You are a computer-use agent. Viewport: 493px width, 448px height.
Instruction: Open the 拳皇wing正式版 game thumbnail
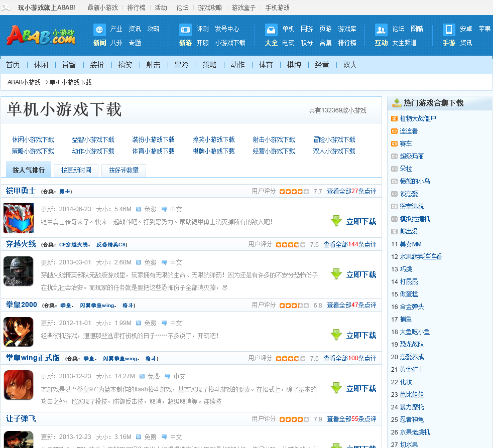[19, 385]
